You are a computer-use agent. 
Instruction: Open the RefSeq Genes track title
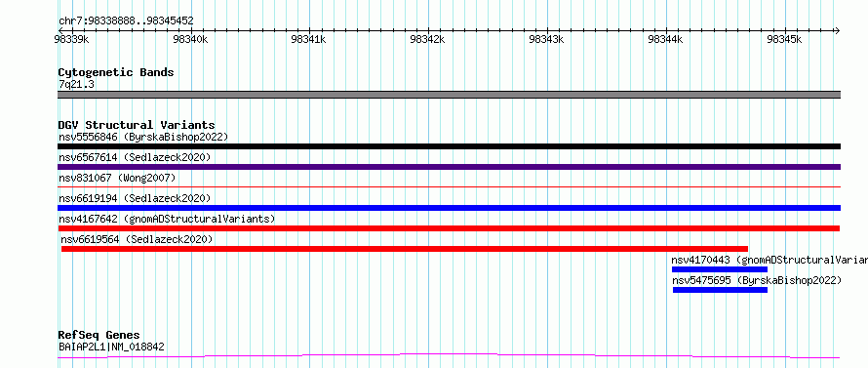[99, 336]
